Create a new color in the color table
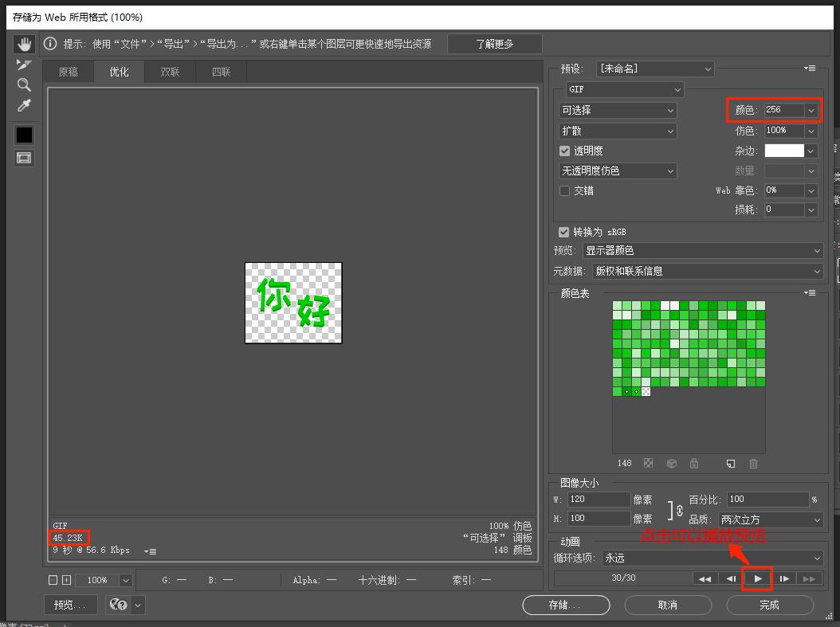840x627 pixels. pyautogui.click(x=730, y=463)
